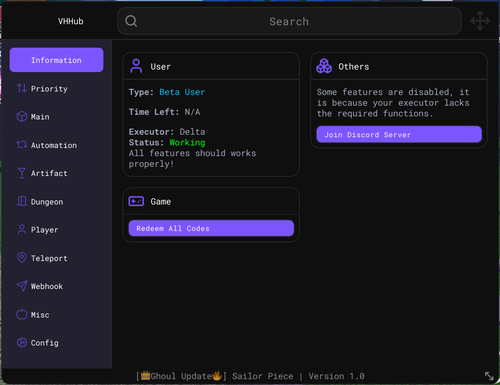The height and width of the screenshot is (385, 500).
Task: Click the Others card cubes icon
Action: [x=324, y=66]
